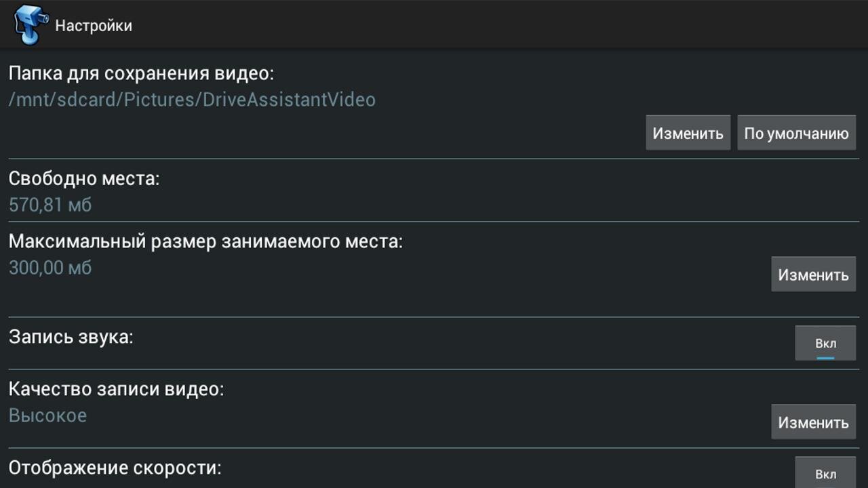Change the maximum occupied space size
The height and width of the screenshot is (488, 868).
point(813,274)
